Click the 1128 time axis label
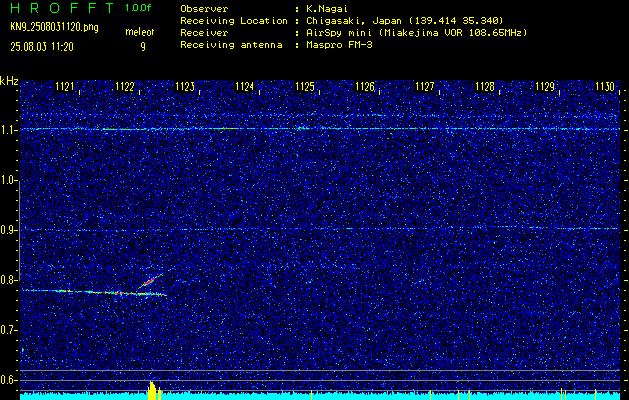629x400 pixels. [485, 86]
